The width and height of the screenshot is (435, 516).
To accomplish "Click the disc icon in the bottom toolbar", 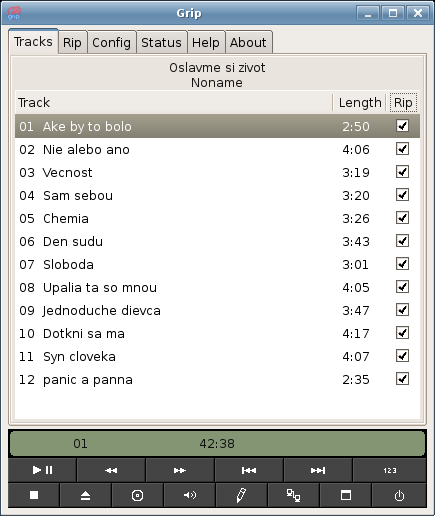I will (x=137, y=495).
